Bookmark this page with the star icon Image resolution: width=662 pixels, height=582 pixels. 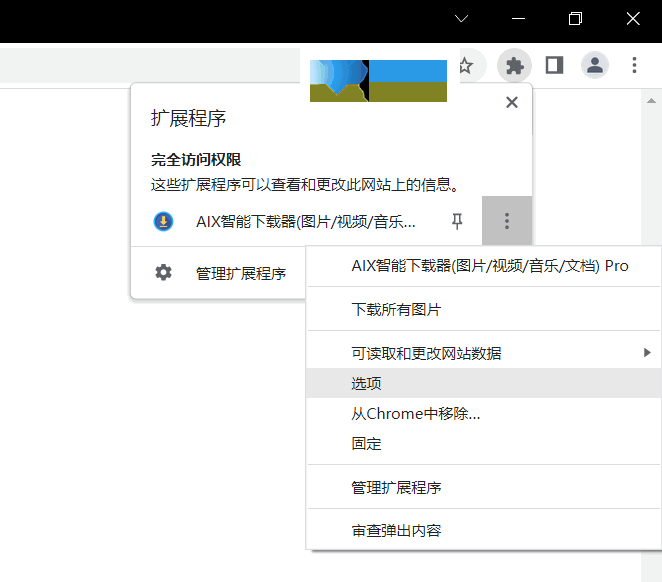466,66
